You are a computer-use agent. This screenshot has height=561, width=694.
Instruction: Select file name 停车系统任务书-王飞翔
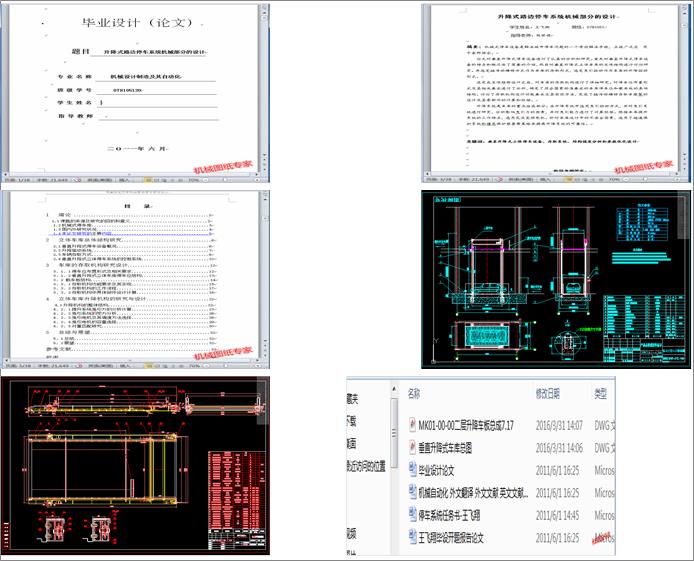pyautogui.click(x=449, y=515)
